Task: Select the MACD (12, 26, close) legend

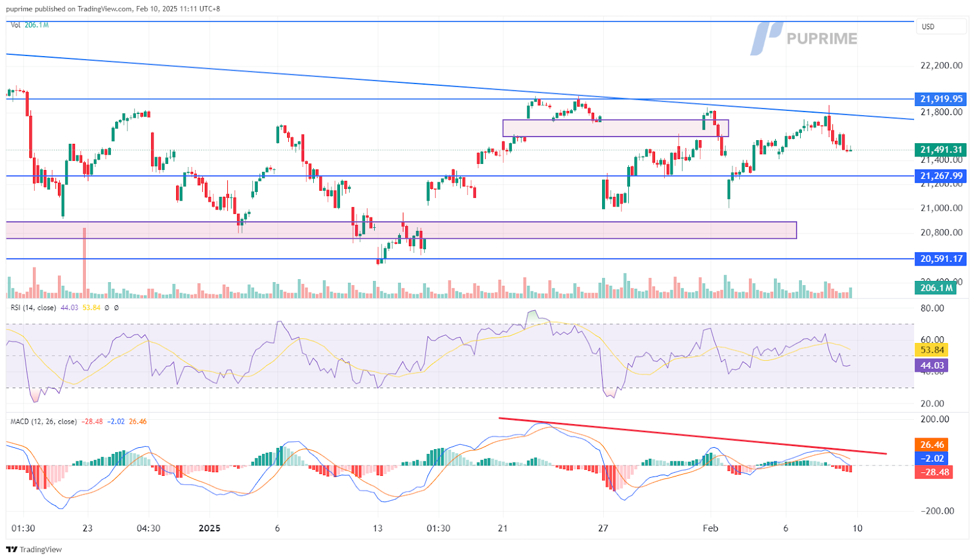Action: tap(43, 422)
